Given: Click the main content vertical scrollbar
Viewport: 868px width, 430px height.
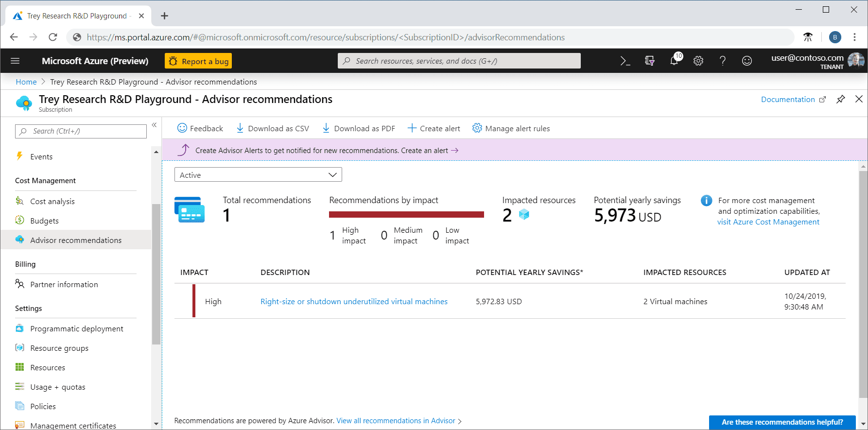Looking at the screenshot, I should 863,283.
